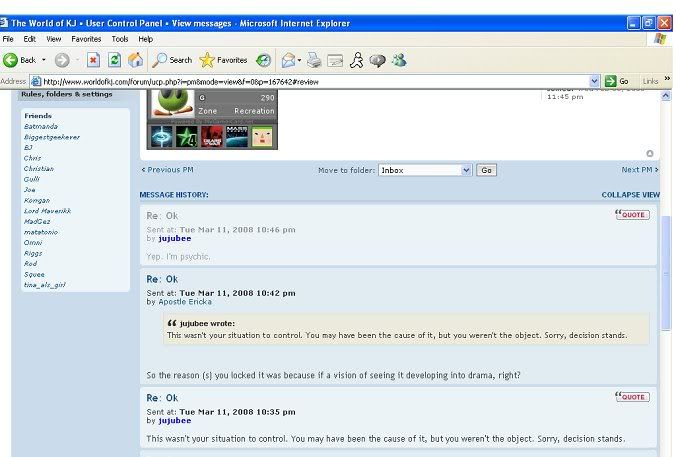Viewport: 676px width, 457px height.
Task: Select friend Batmanda in sidebar
Action: tap(41, 126)
